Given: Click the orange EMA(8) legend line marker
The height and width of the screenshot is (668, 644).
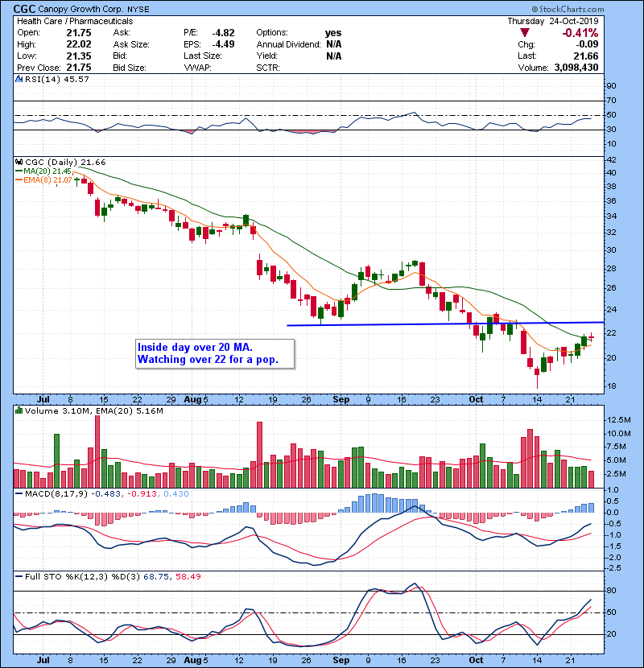Looking at the screenshot, I should pyautogui.click(x=19, y=179).
